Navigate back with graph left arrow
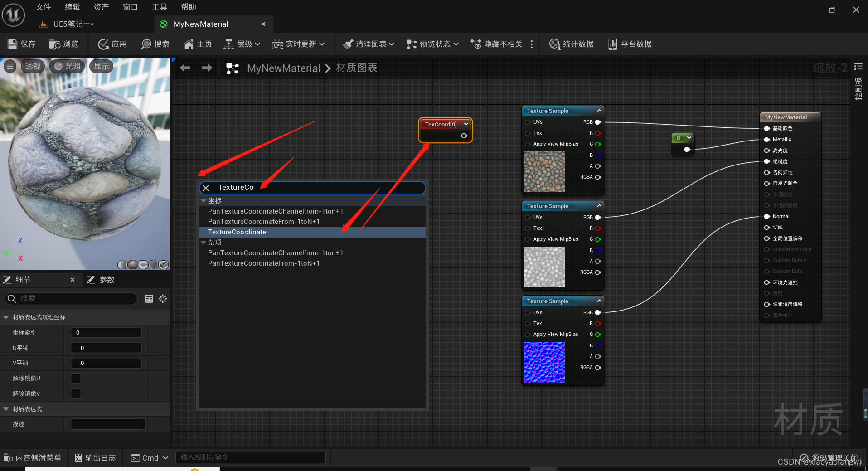The height and width of the screenshot is (471, 868). click(x=184, y=68)
